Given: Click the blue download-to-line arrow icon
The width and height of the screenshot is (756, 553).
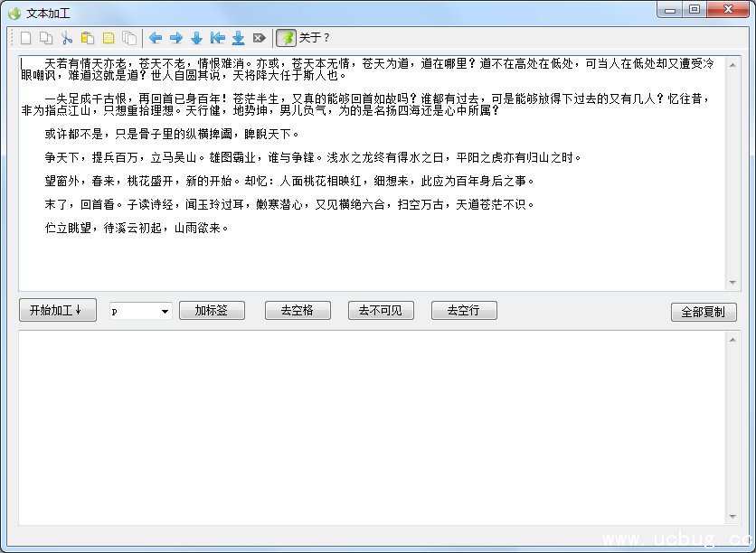Looking at the screenshot, I should pos(238,38).
